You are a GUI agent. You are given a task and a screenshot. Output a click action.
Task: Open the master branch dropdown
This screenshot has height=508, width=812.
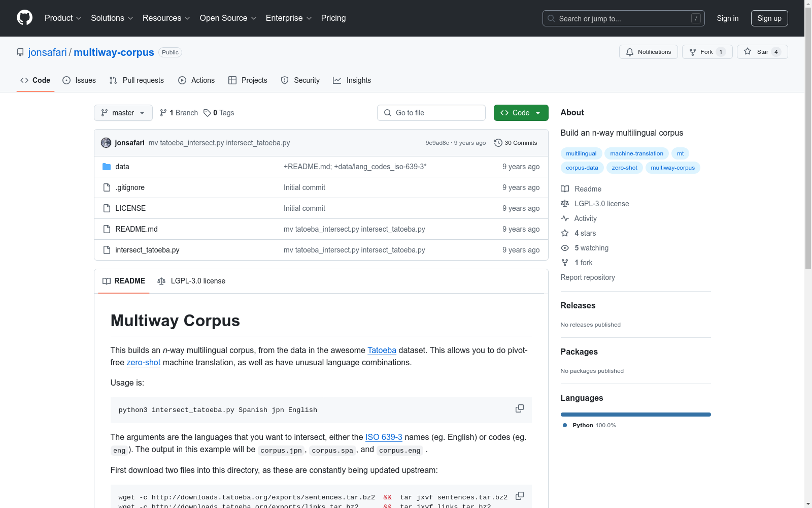[123, 113]
